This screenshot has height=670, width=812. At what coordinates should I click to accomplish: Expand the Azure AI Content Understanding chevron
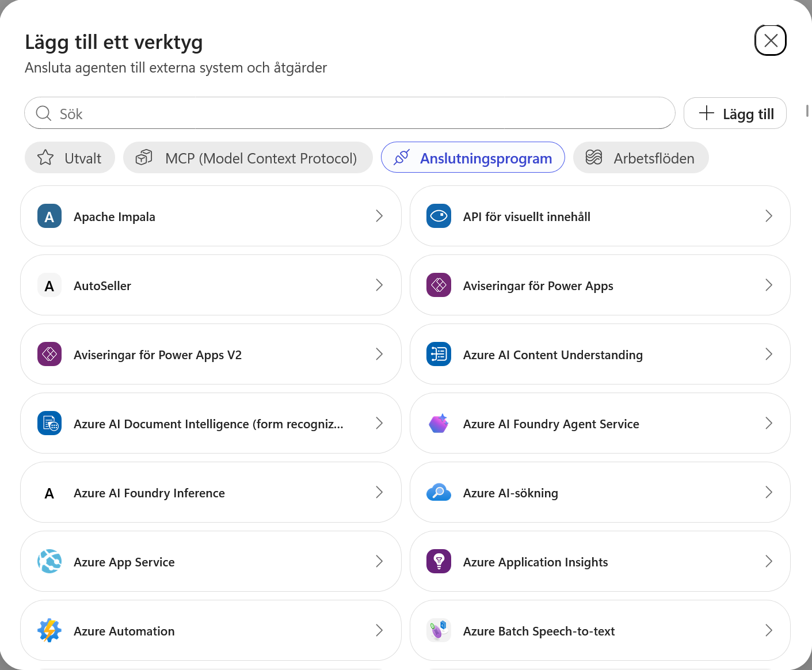tap(769, 354)
